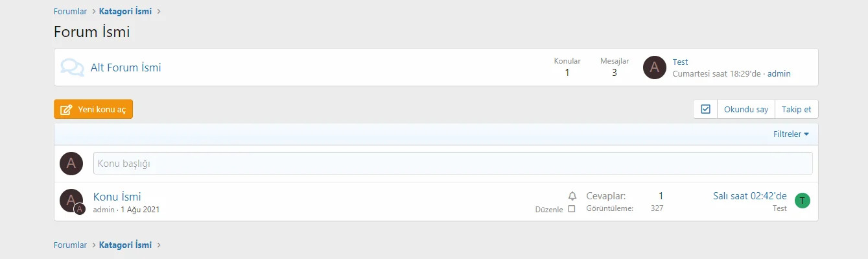Viewport: 868px width, 259px height.
Task: Click chevron after Katagori İsmi in top breadcrumb
Action: tap(159, 11)
